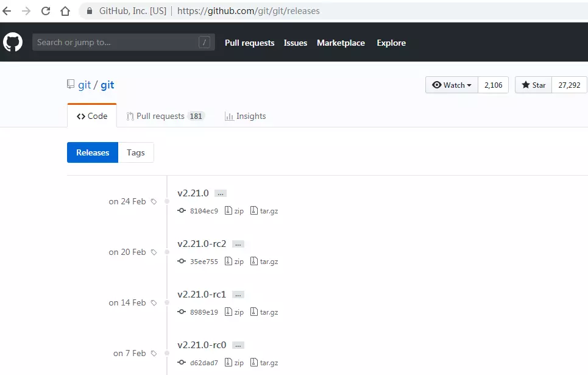Download tar.gz for v2.21.0

pyautogui.click(x=264, y=210)
